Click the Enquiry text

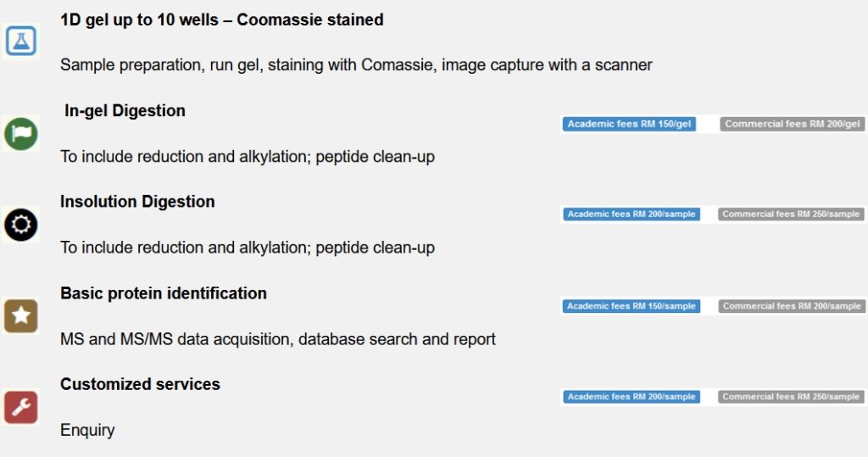[x=87, y=430]
